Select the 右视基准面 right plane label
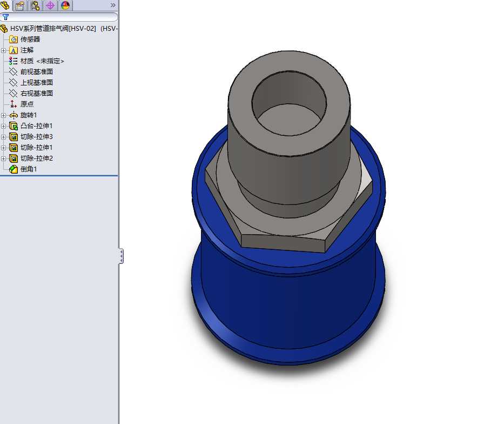 click(x=37, y=94)
